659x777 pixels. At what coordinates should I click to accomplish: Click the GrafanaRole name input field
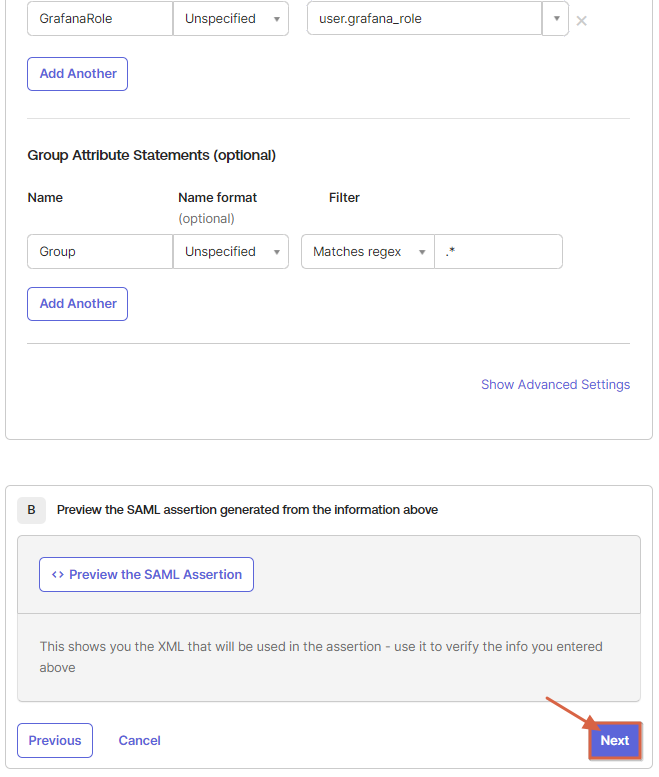pyautogui.click(x=100, y=19)
